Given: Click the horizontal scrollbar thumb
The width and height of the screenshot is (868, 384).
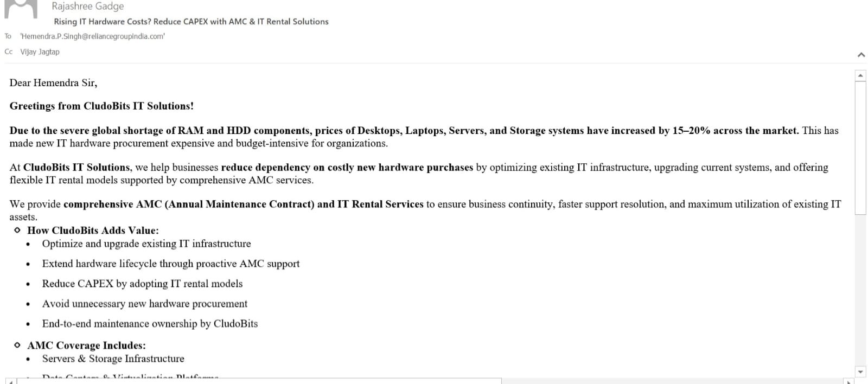Looking at the screenshot, I should tap(259, 381).
